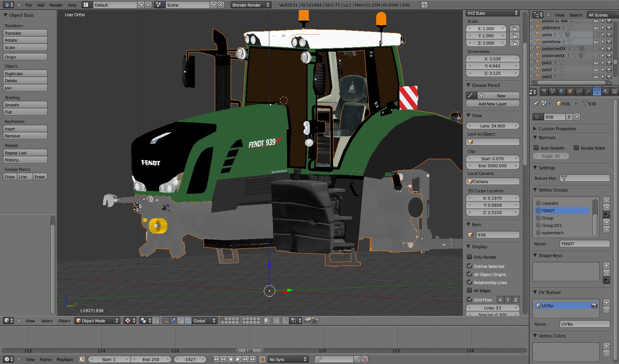Screen dimensions: 619x364
Task: Open the Blender Render engine dropdown
Action: click(x=251, y=5)
